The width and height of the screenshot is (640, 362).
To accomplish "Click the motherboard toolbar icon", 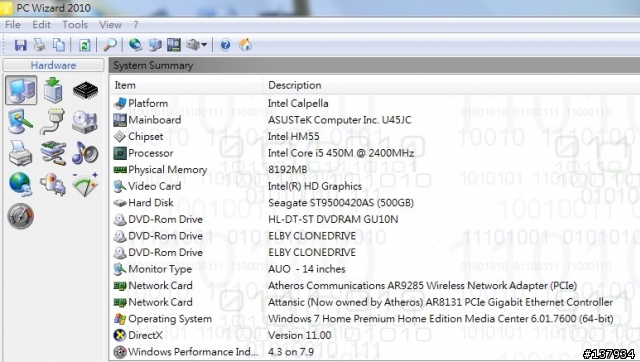I will pyautogui.click(x=174, y=45).
